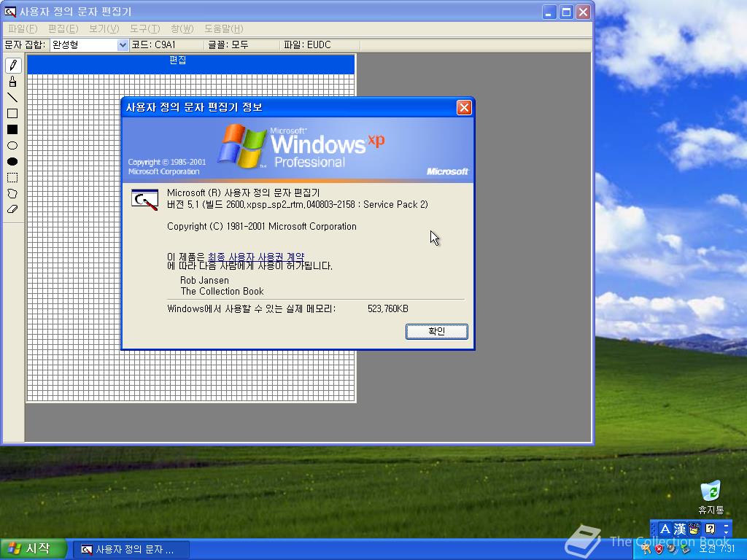Click the Safely Remove Hardware tray icon

coord(684,549)
